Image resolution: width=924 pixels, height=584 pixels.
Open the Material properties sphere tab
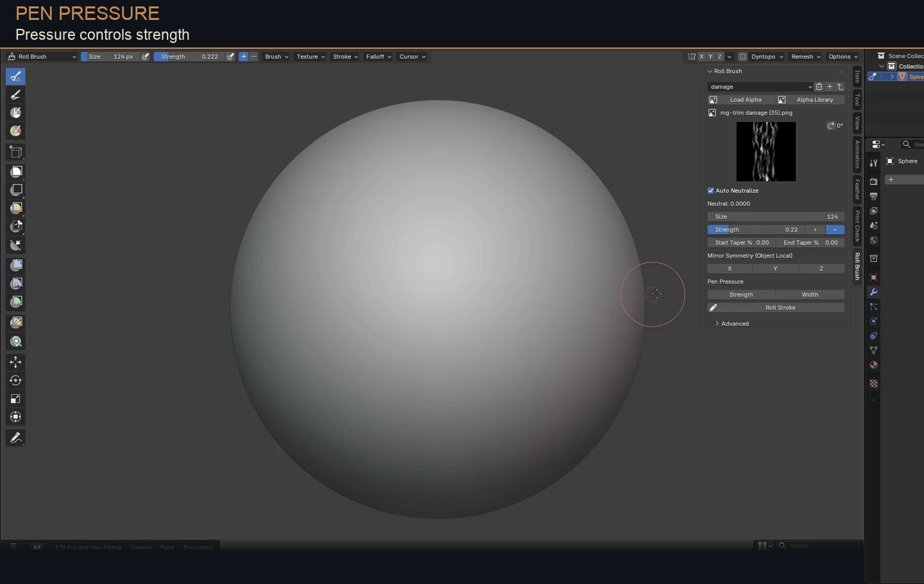coord(873,365)
